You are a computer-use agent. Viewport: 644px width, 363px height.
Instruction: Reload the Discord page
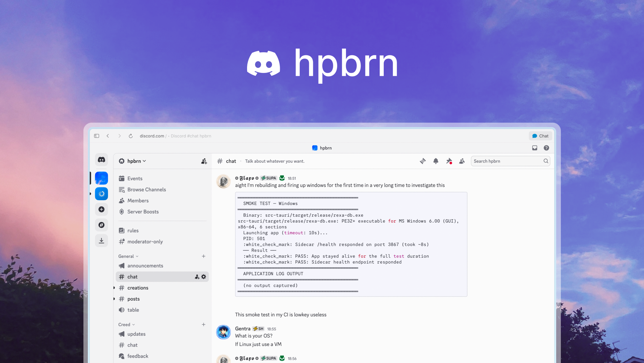[x=131, y=136]
